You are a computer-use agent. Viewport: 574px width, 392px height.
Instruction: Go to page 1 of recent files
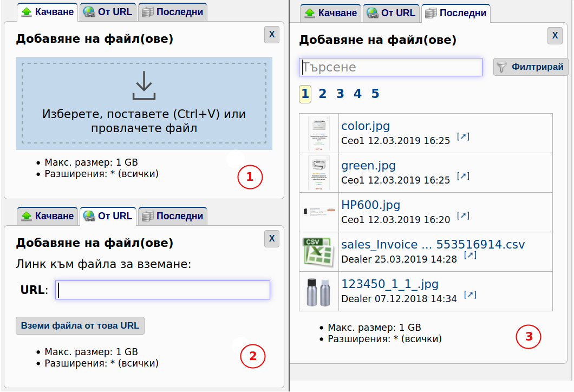pos(305,94)
